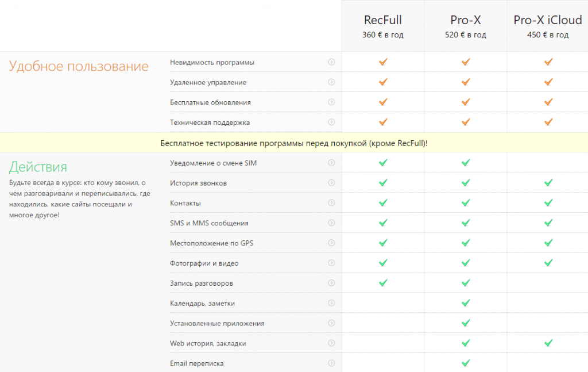Click the info arrow beside Невидимость программы
This screenshot has height=372, width=588.
pos(331,62)
